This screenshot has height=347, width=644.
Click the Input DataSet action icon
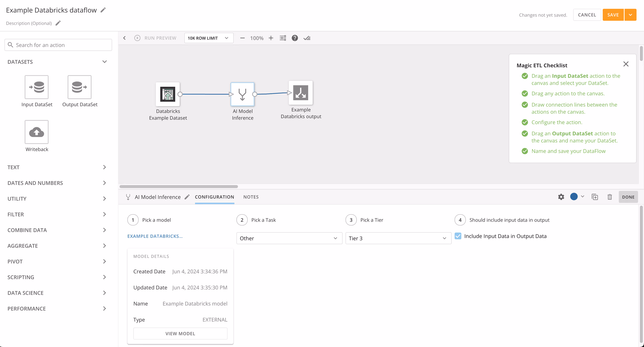pyautogui.click(x=36, y=87)
